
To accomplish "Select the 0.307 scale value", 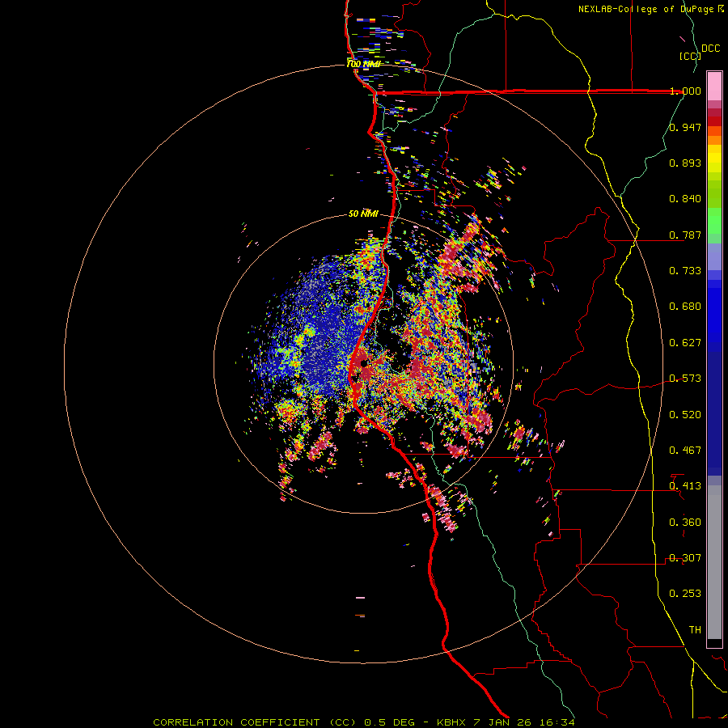I will [x=685, y=558].
